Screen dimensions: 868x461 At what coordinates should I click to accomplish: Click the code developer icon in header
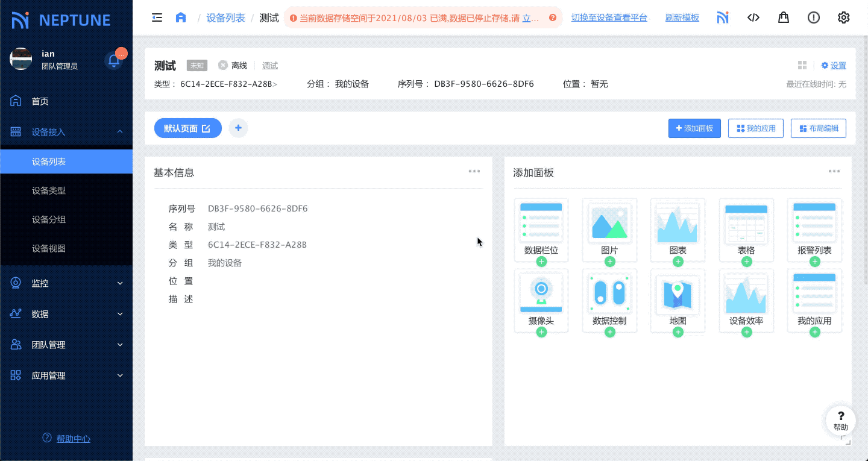coord(753,17)
